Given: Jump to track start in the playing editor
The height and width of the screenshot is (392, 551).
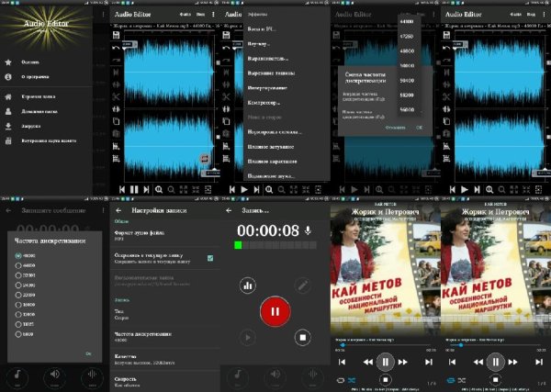Looking at the screenshot, I should (x=121, y=190).
